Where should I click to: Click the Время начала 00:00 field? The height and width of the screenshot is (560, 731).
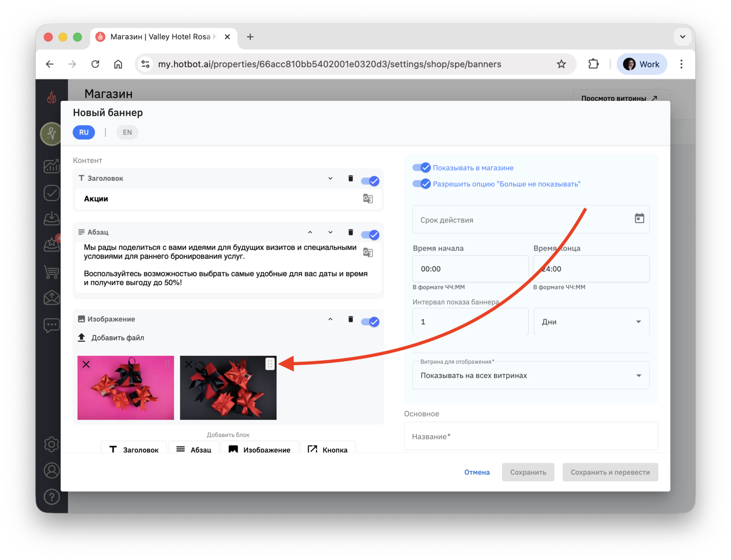[470, 269]
